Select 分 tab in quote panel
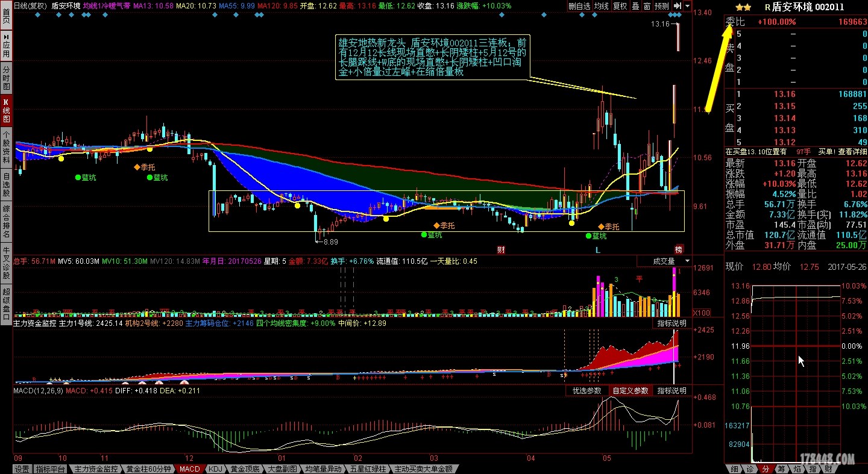The image size is (868, 474). pyautogui.click(x=765, y=469)
